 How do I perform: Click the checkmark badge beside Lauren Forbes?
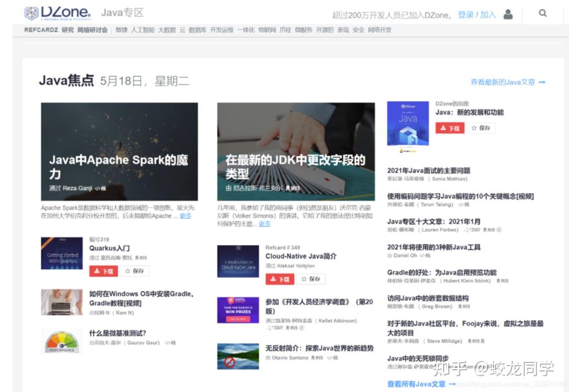499,230
